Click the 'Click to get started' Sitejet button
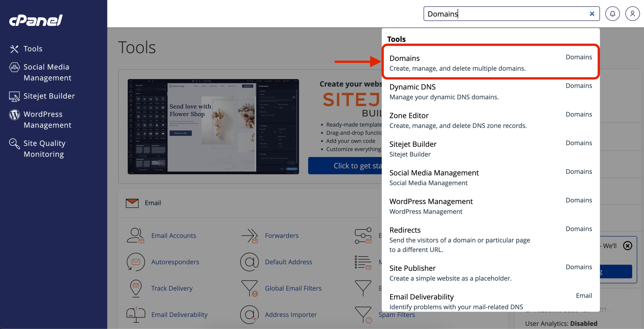Image resolution: width=644 pixels, height=329 pixels. (345, 166)
